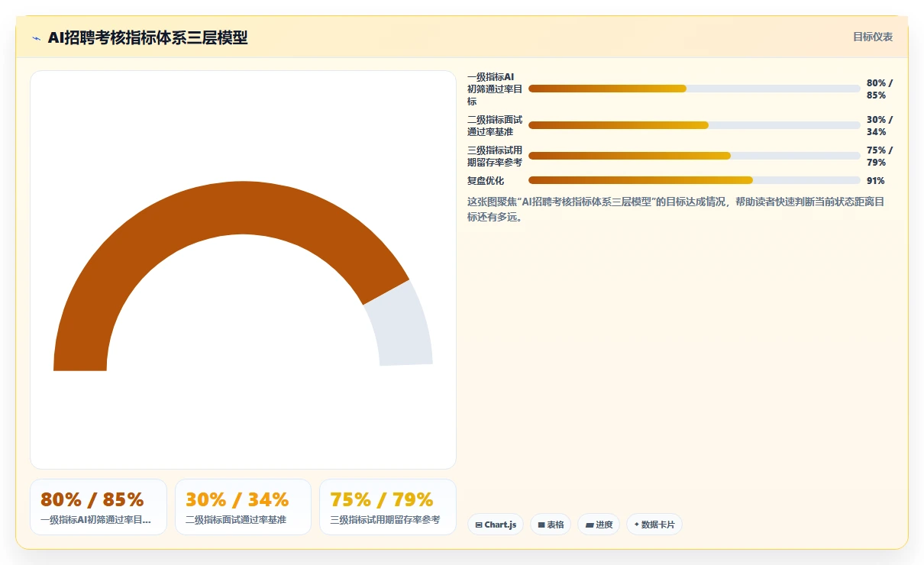Click the 80% / 85% data card
Image resolution: width=924 pixels, height=565 pixels.
pos(99,507)
